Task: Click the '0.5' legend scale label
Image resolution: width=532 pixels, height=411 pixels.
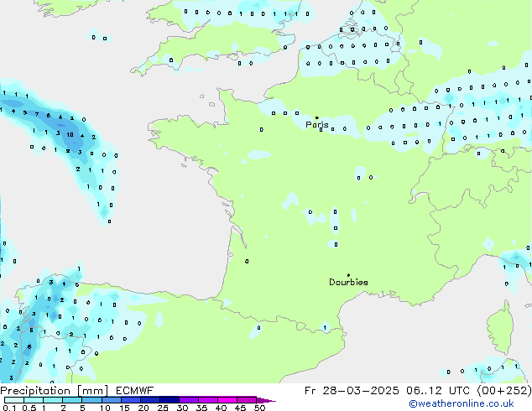Action: (29, 408)
